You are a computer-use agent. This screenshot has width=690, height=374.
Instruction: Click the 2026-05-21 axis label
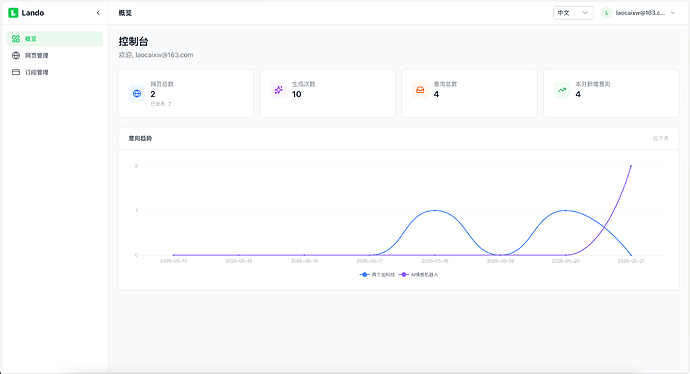pos(631,261)
